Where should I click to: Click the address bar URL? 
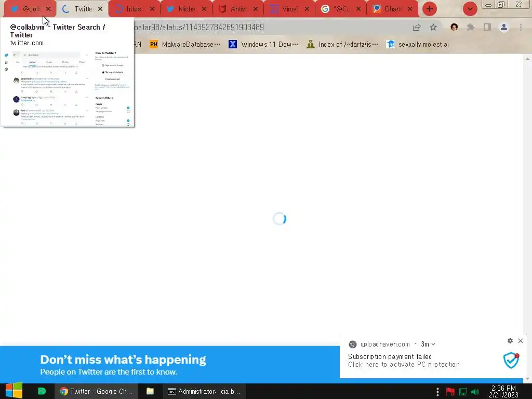coord(198,27)
